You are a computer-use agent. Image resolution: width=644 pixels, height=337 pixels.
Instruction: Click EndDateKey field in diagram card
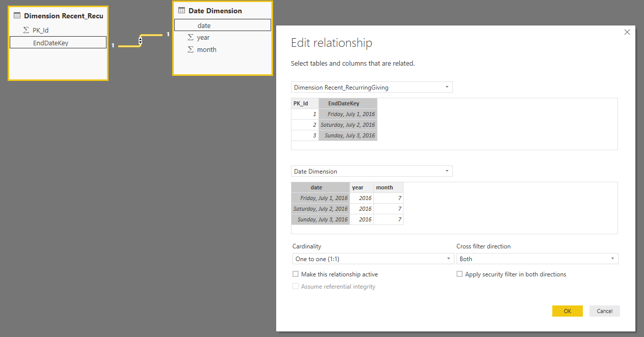click(x=58, y=43)
